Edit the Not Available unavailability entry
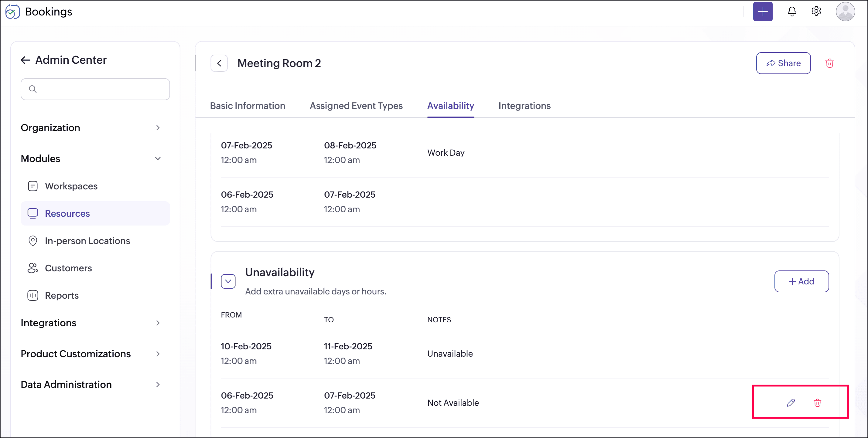Viewport: 868px width, 438px height. coord(791,403)
